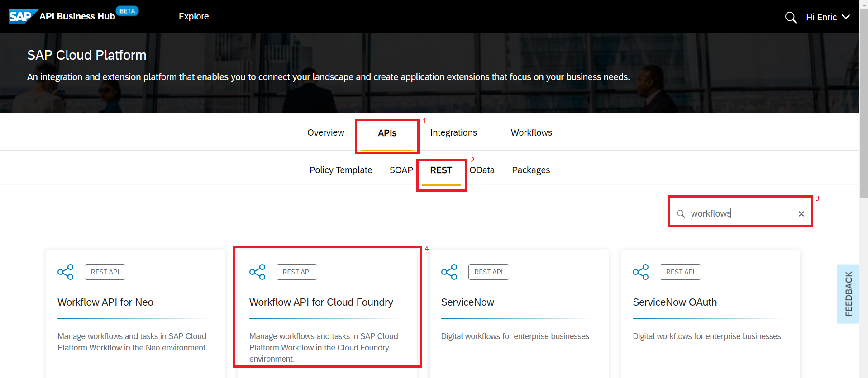This screenshot has height=378, width=868.
Task: Click share icon on ServiceNow OAuth card
Action: (x=641, y=272)
